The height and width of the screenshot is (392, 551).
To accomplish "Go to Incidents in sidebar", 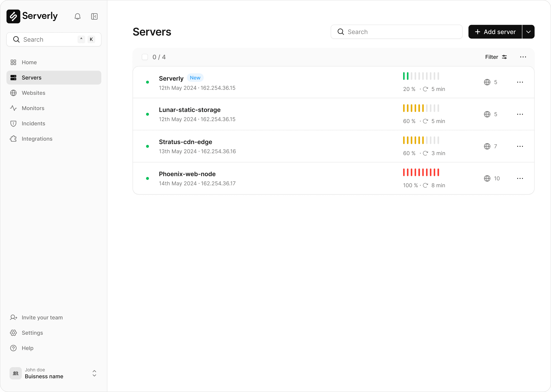I will point(33,123).
